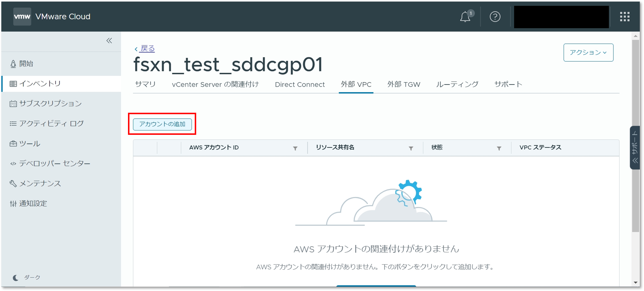Select the 外部 VPC tab

coord(356,84)
